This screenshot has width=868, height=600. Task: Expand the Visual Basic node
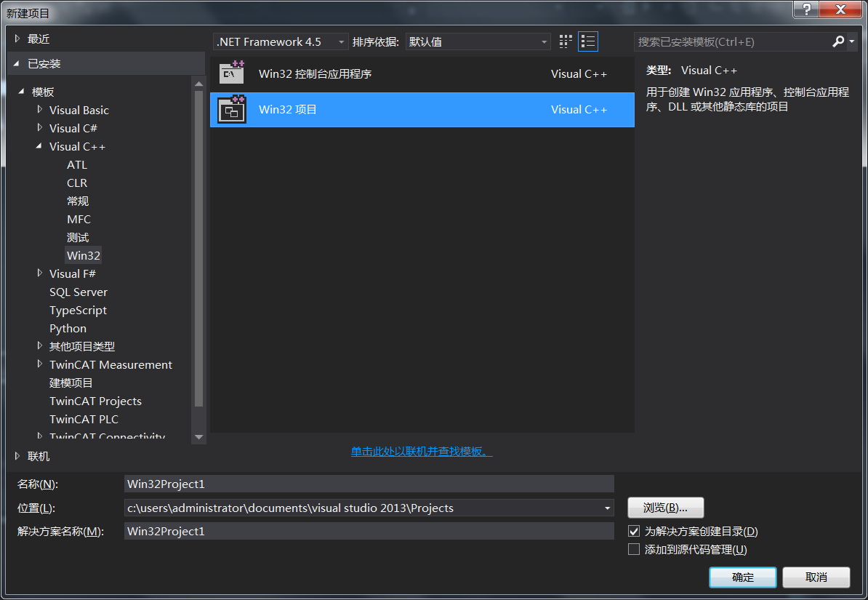coord(39,110)
